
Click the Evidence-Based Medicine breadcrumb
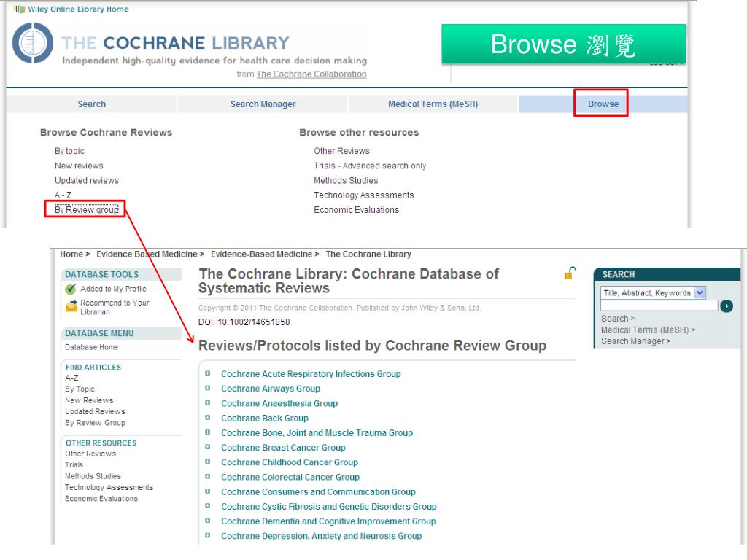tap(261, 254)
